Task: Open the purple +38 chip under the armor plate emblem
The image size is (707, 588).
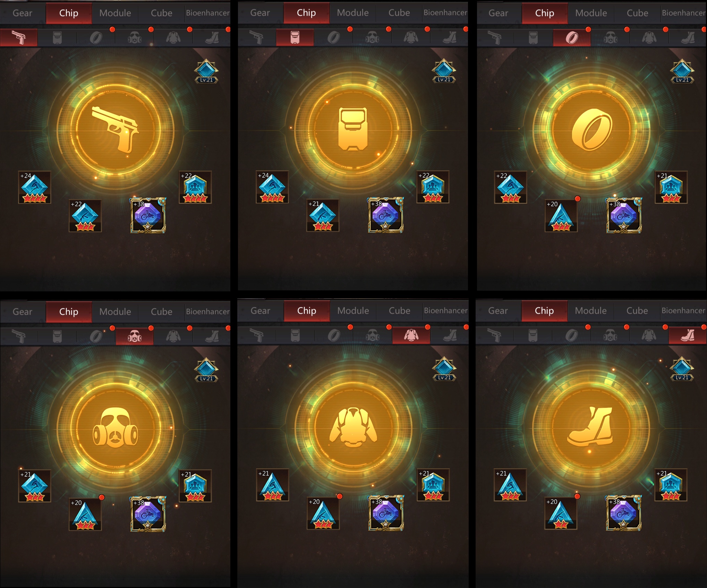Action: (386, 215)
